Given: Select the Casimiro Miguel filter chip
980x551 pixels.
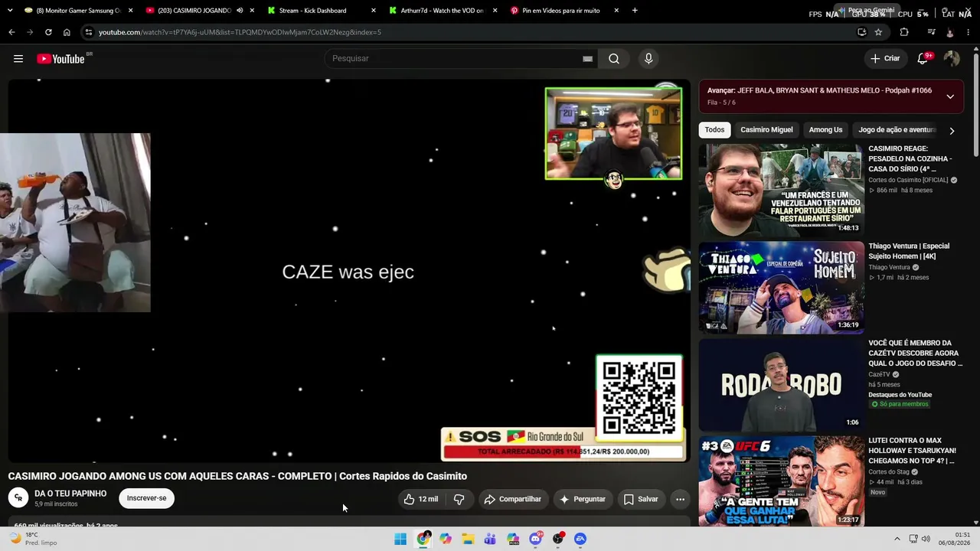Looking at the screenshot, I should point(766,130).
